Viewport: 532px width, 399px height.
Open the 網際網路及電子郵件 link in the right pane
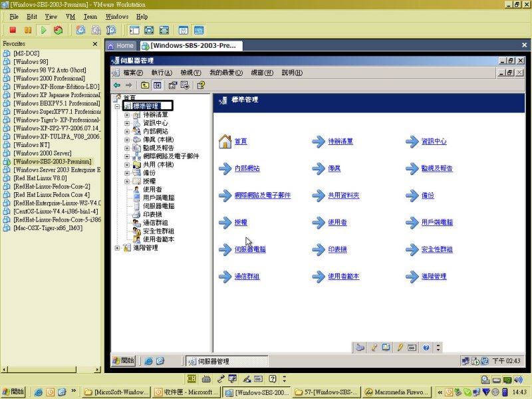263,196
